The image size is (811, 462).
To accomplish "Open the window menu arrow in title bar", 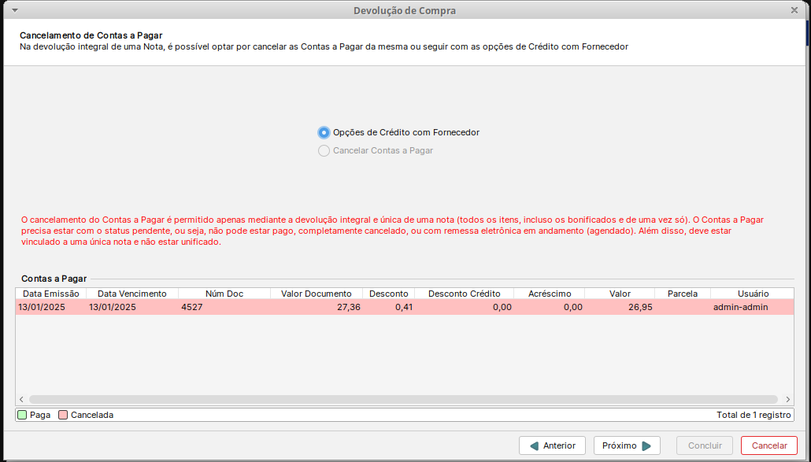I will [14, 10].
